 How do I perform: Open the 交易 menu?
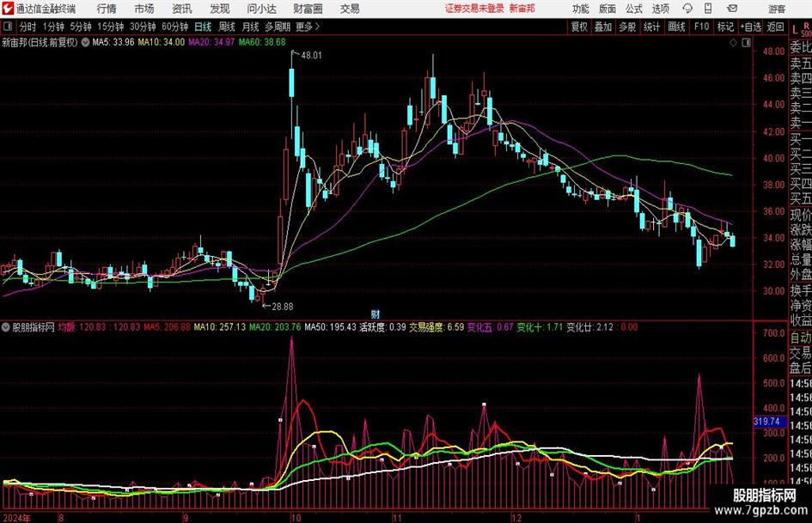coord(350,9)
